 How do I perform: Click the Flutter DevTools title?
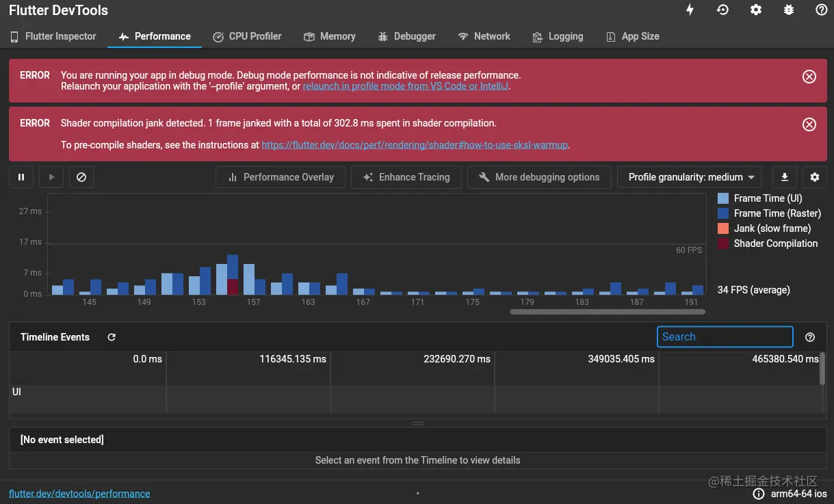pyautogui.click(x=58, y=10)
